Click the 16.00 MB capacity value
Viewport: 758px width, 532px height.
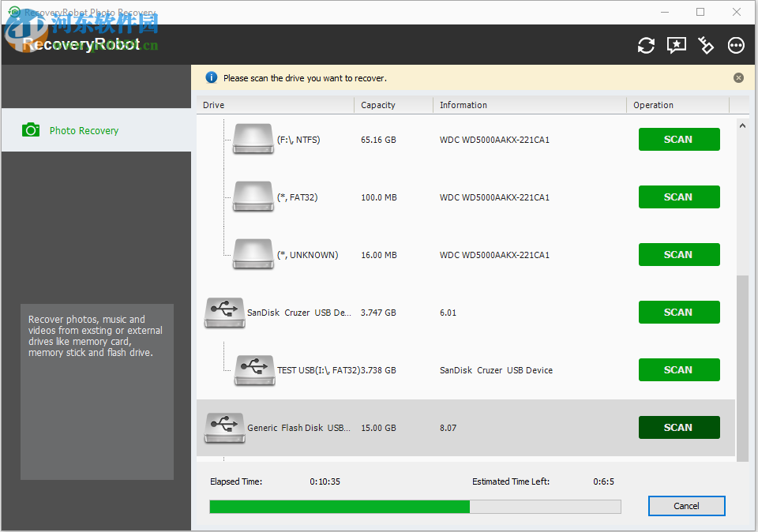379,255
